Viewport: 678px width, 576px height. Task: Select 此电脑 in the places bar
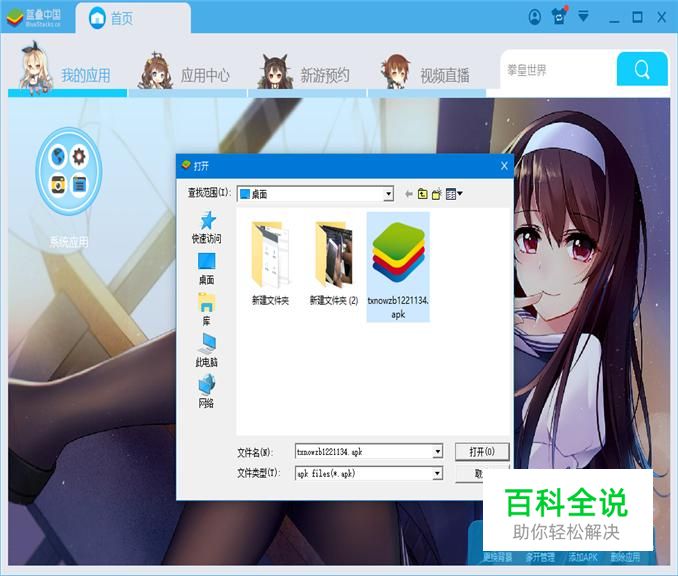[207, 351]
